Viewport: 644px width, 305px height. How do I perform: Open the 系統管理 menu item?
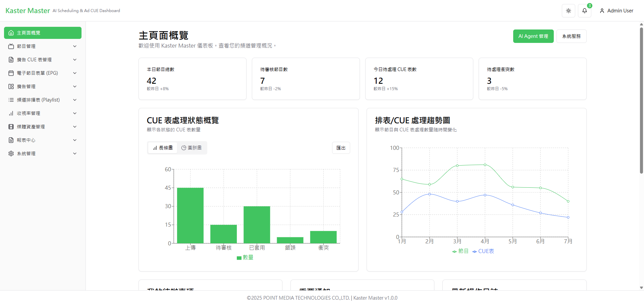click(x=43, y=154)
